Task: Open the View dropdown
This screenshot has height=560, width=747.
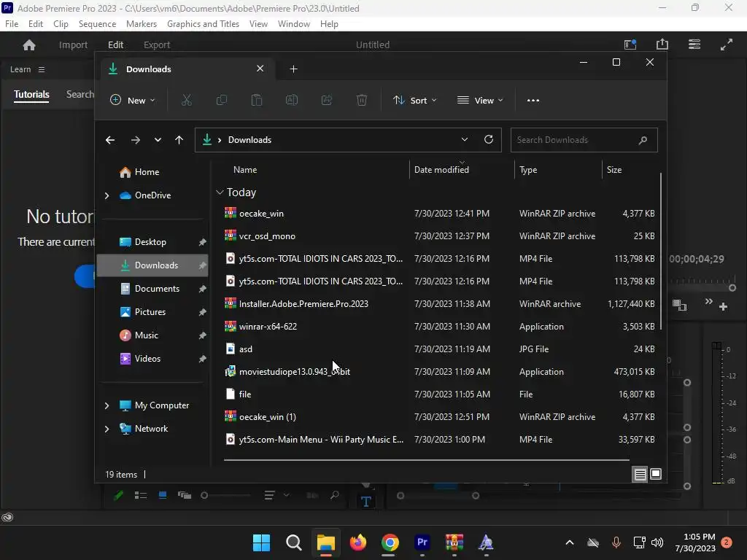Action: [x=480, y=101]
